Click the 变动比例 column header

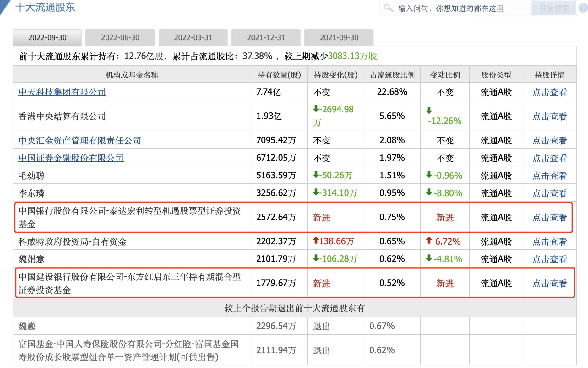point(445,75)
